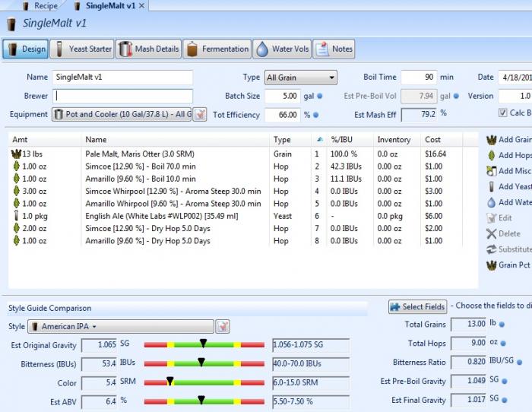The image size is (532, 412).
Task: Click blue dot next to Tot Efficiency
Action: click(x=316, y=115)
